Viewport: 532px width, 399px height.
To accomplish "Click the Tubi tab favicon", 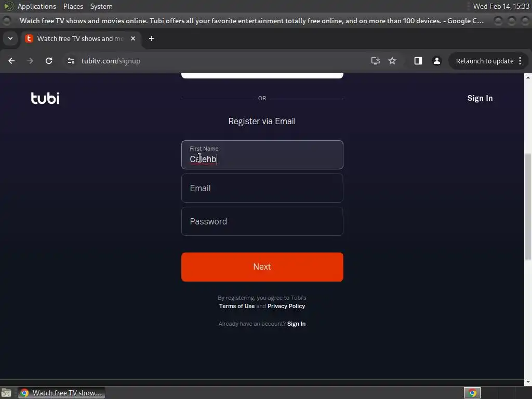I will point(29,38).
